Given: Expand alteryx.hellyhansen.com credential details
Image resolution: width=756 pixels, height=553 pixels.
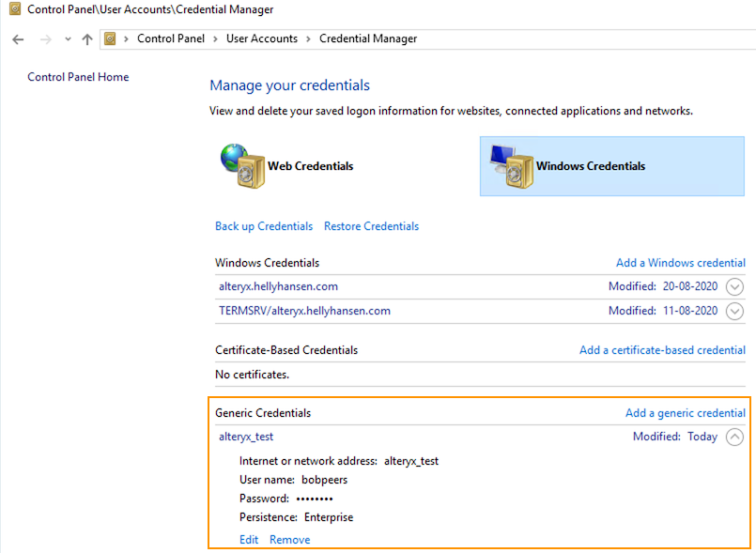Looking at the screenshot, I should coord(733,286).
